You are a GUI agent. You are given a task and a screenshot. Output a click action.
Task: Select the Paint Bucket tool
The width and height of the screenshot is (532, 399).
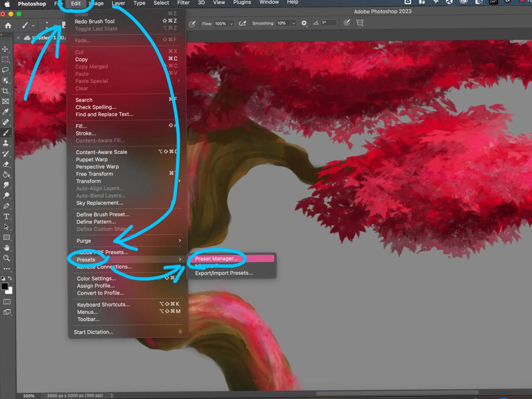6,175
